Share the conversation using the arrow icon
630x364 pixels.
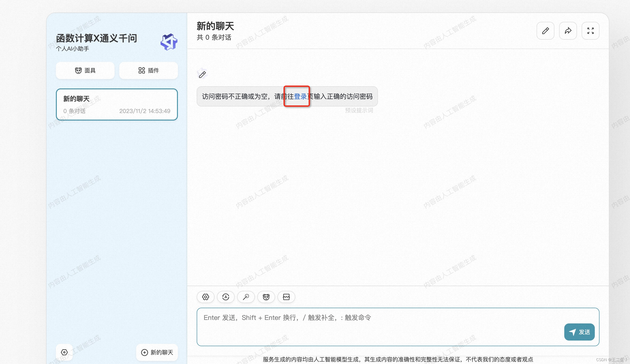(x=568, y=31)
